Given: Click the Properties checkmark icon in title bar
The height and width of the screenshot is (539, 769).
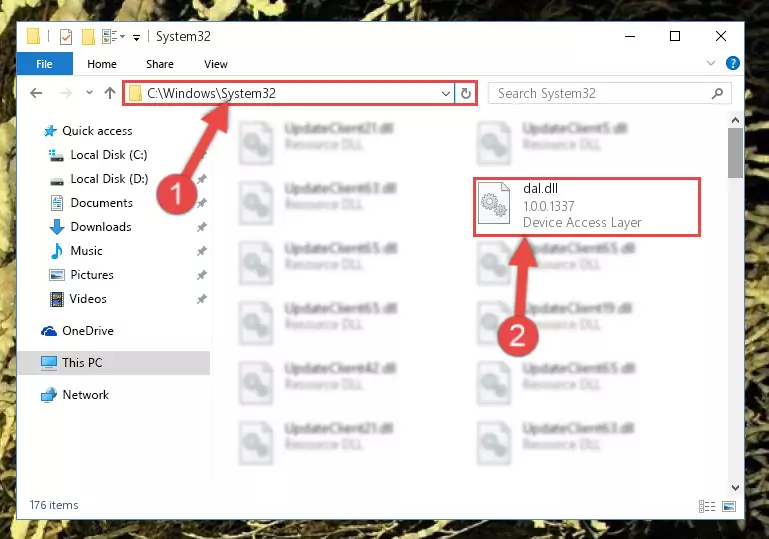Looking at the screenshot, I should point(66,37).
